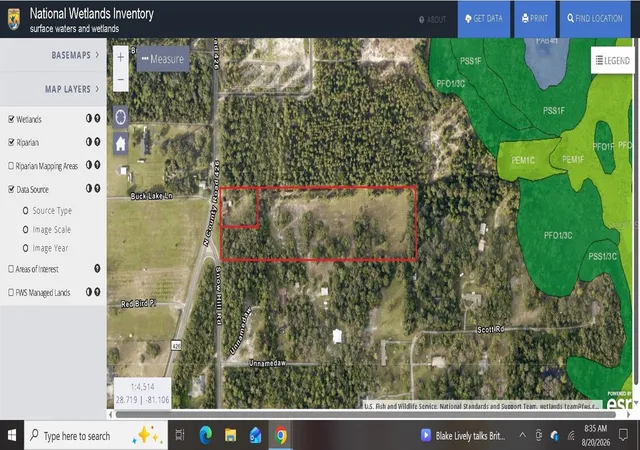This screenshot has width=640, height=450.
Task: Click the Buck Lake Ln road label
Action: point(151,196)
